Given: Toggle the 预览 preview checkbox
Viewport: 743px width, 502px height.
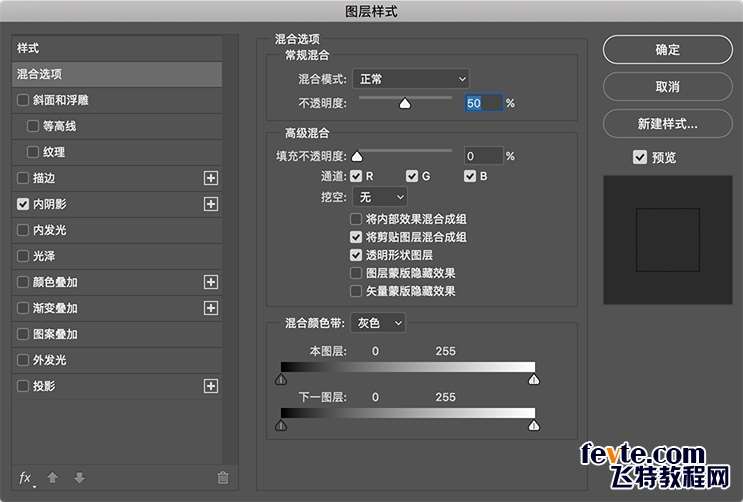Looking at the screenshot, I should point(640,157).
